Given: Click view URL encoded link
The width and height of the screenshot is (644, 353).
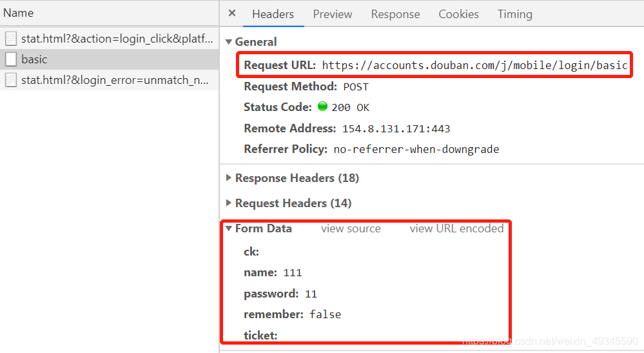Looking at the screenshot, I should (x=456, y=228).
